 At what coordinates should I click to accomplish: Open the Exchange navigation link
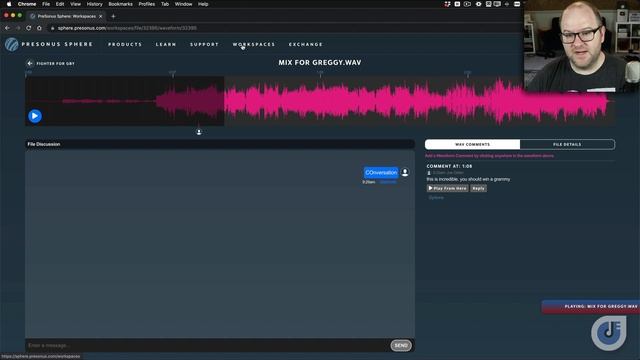click(x=306, y=44)
